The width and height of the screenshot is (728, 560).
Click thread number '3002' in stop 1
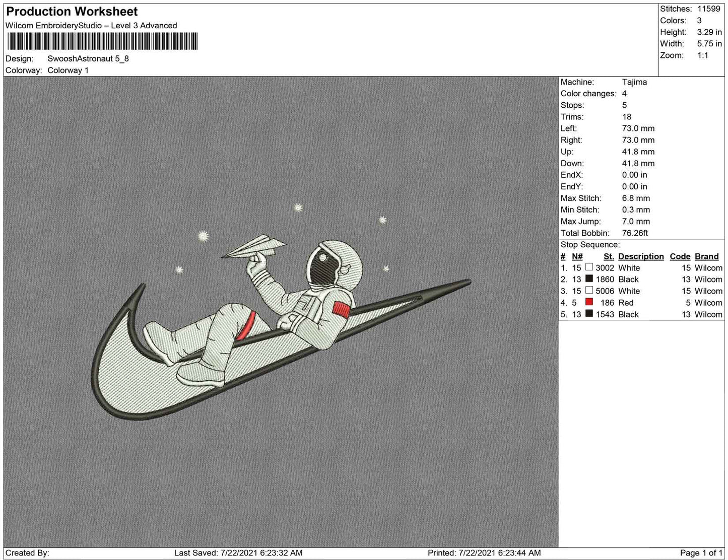pyautogui.click(x=605, y=268)
